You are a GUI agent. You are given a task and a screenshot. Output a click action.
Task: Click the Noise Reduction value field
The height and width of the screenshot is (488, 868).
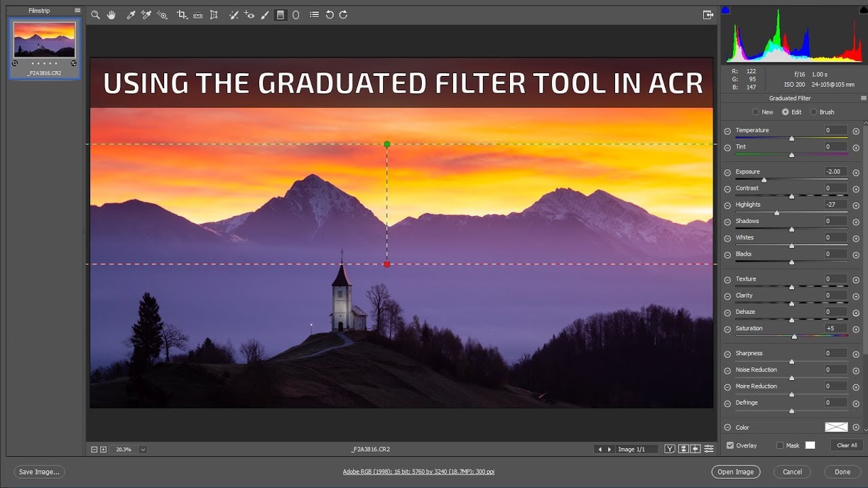(836, 369)
